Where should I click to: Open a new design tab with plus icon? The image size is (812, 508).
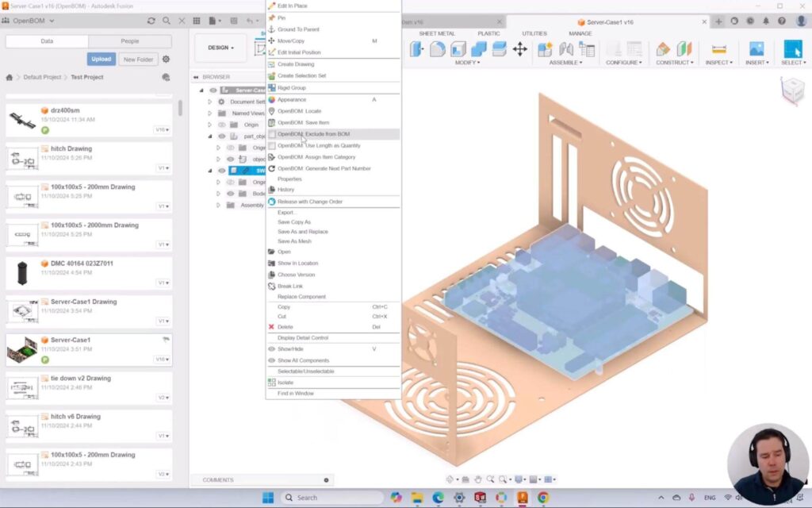pyautogui.click(x=718, y=21)
